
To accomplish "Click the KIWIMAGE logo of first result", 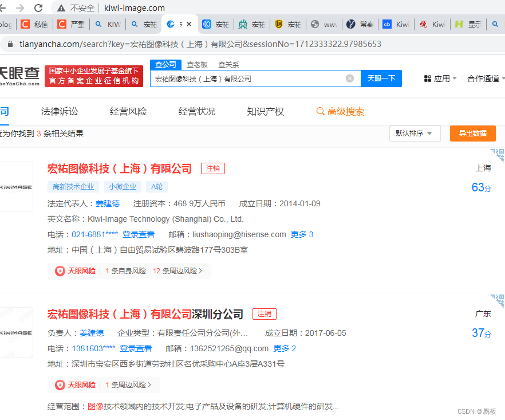I will [16, 187].
